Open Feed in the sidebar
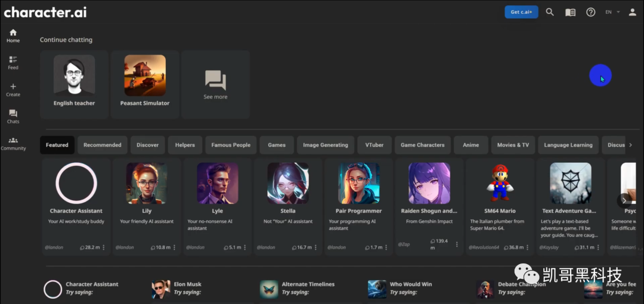644x304 pixels. pos(13,63)
